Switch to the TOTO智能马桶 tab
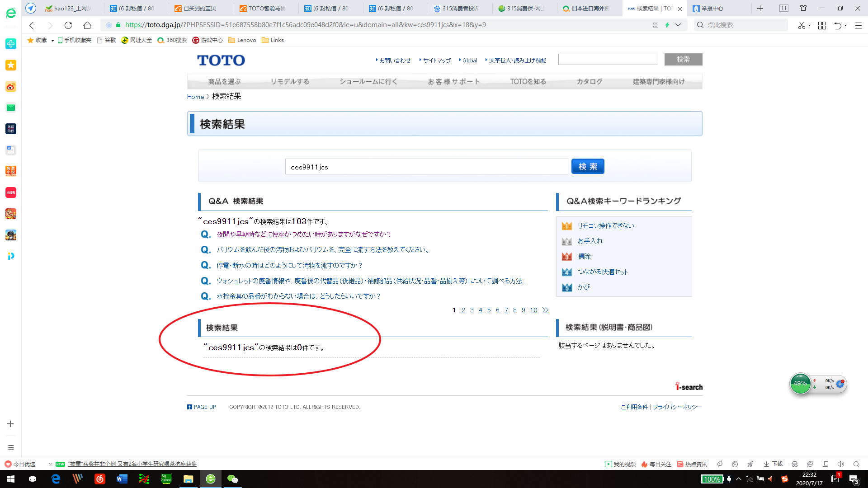 tap(267, 8)
